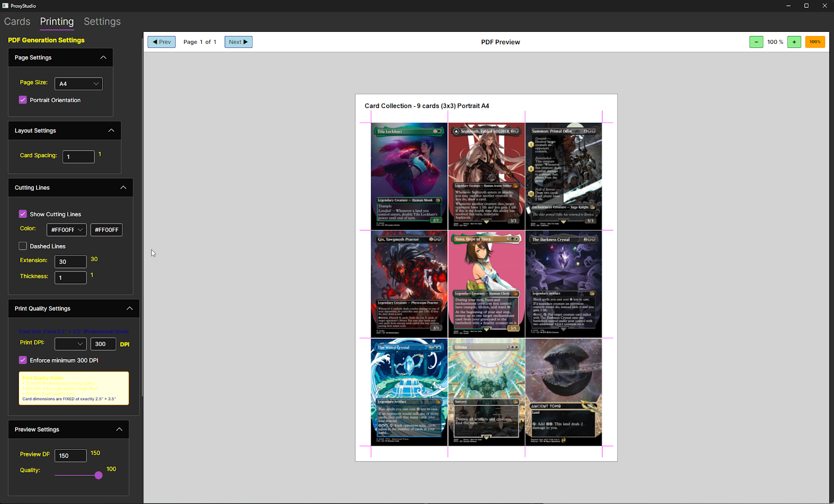Maximize the ProxyStudio window
The width and height of the screenshot is (834, 504).
coord(806,6)
